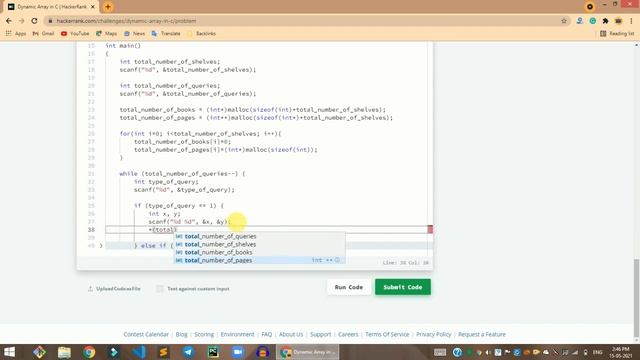Viewport: 640px width, 360px height.
Task: Select the Dynamic Array in C tab
Action: coord(51,7)
